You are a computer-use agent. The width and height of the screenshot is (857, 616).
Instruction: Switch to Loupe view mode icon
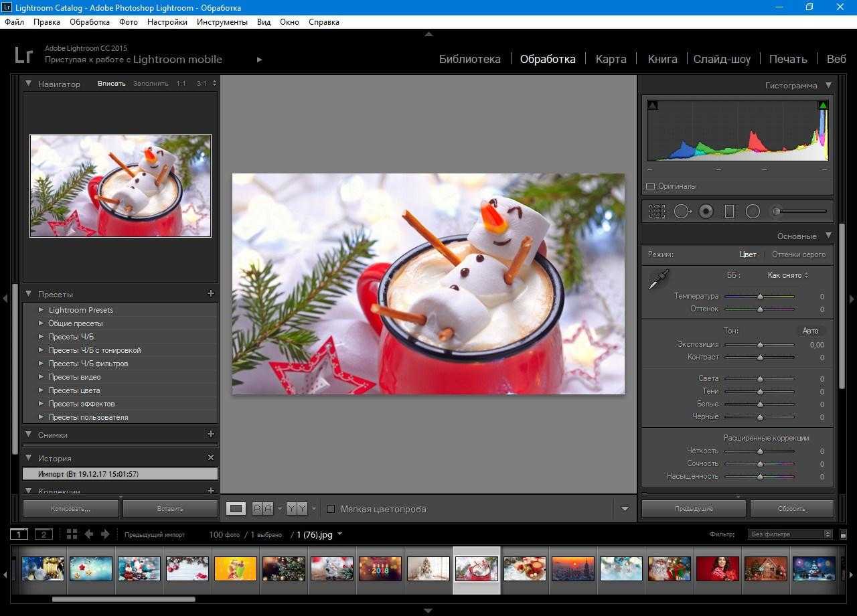[236, 509]
